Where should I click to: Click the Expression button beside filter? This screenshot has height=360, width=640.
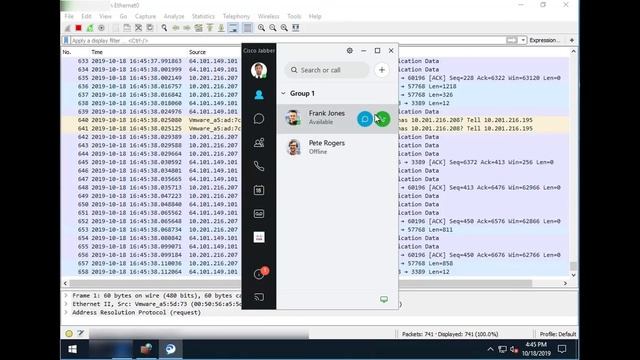[544, 40]
